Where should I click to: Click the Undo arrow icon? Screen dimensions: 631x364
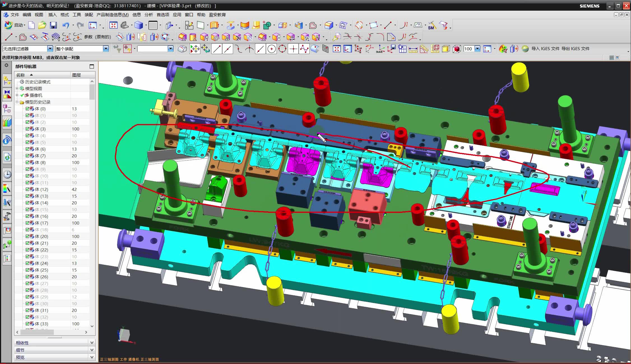pos(66,25)
